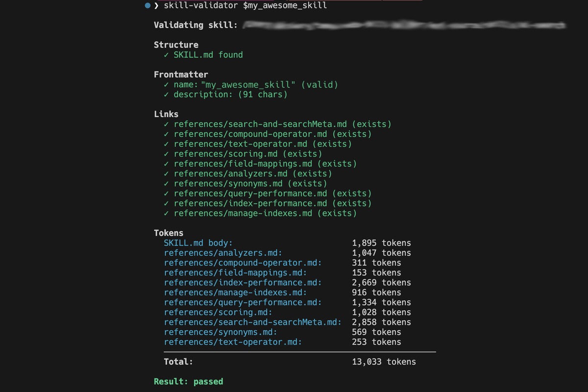
Task: Click the checkmark next to SKILL.md found
Action: click(167, 55)
